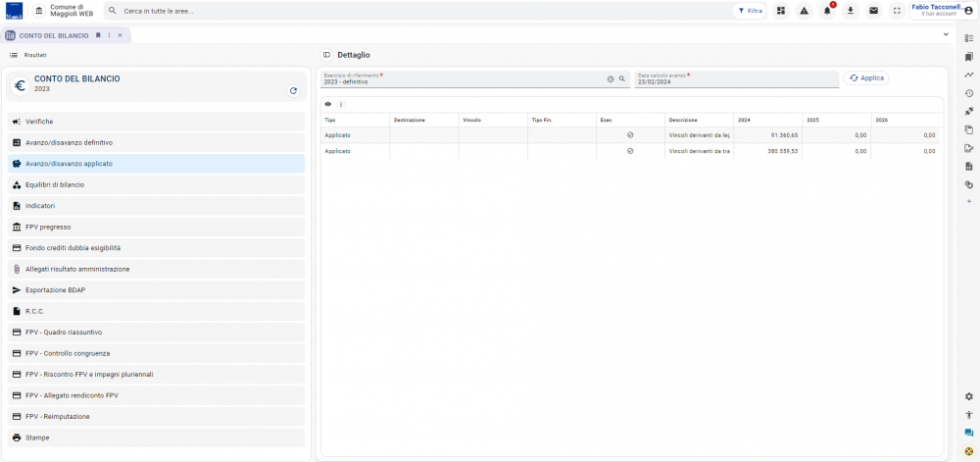Toggle the Dettaglio panel layout icon
Screen dimensions: 980x462
click(x=326, y=55)
